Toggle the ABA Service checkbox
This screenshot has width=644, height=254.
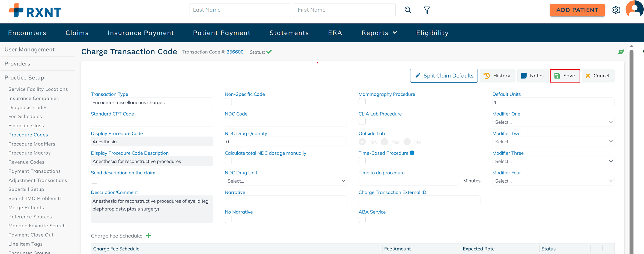(362, 219)
